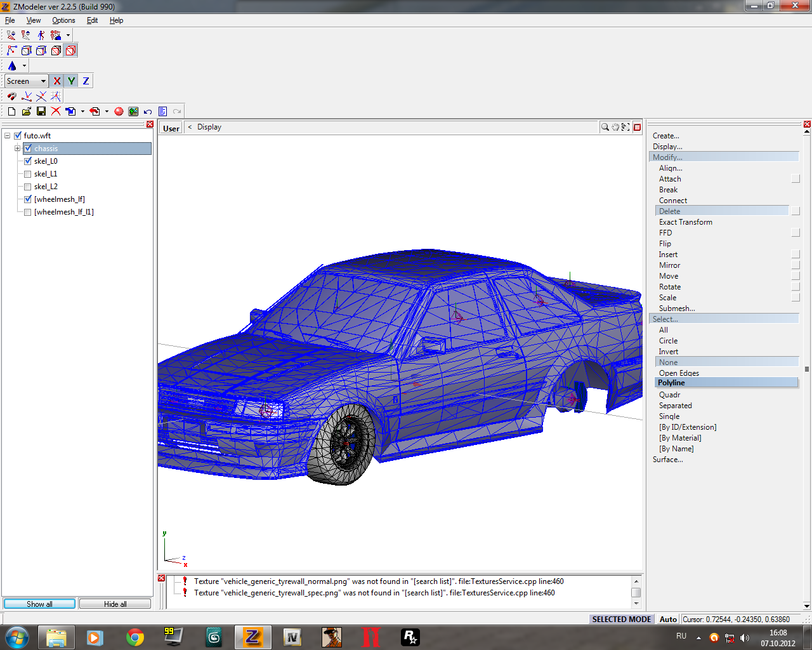Click the snap-to-vertex icon next to the magnet
The width and height of the screenshot is (812, 650).
[x=27, y=96]
